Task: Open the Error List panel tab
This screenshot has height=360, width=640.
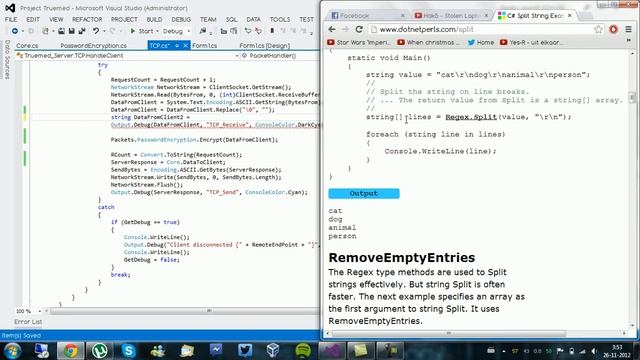Action: (28, 322)
